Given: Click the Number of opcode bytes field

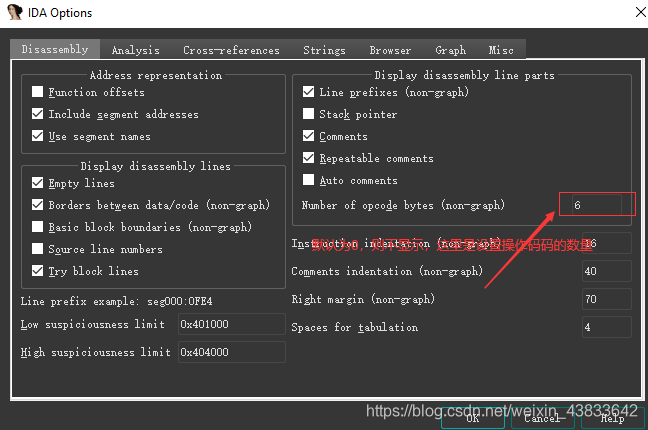Looking at the screenshot, I should pos(596,205).
